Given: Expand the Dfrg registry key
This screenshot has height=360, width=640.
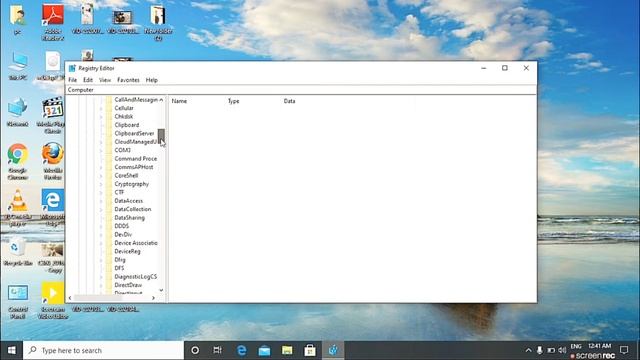Looking at the screenshot, I should point(101,260).
